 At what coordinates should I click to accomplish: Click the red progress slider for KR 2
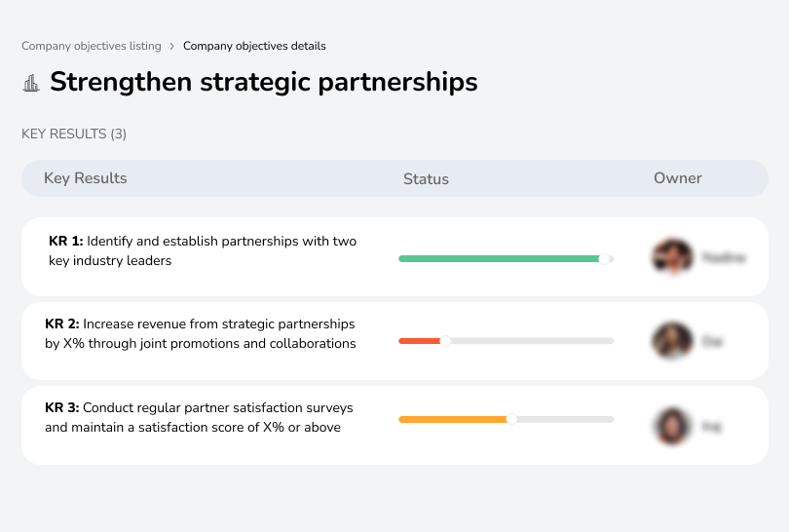point(507,341)
